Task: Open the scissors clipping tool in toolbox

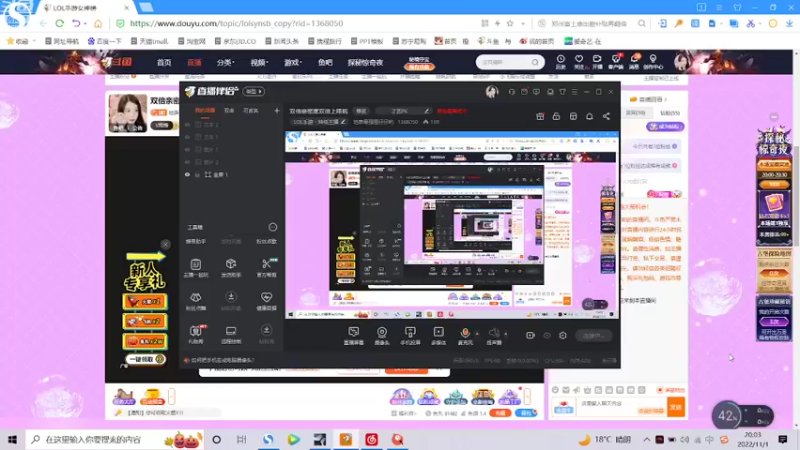Action: tap(266, 267)
